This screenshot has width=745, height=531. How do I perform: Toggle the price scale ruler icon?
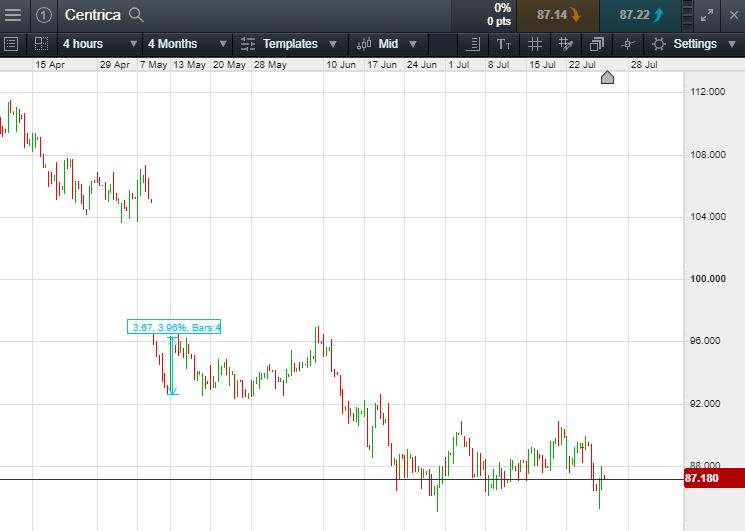(x=473, y=44)
